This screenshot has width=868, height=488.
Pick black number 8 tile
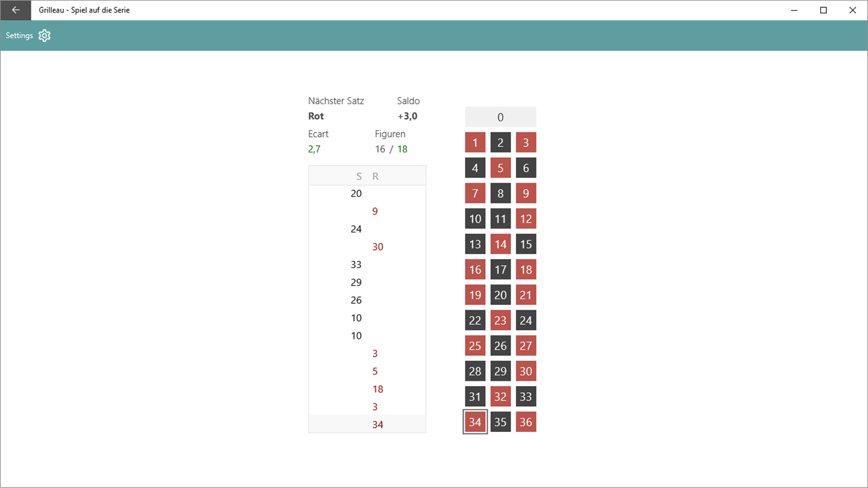[x=500, y=193]
